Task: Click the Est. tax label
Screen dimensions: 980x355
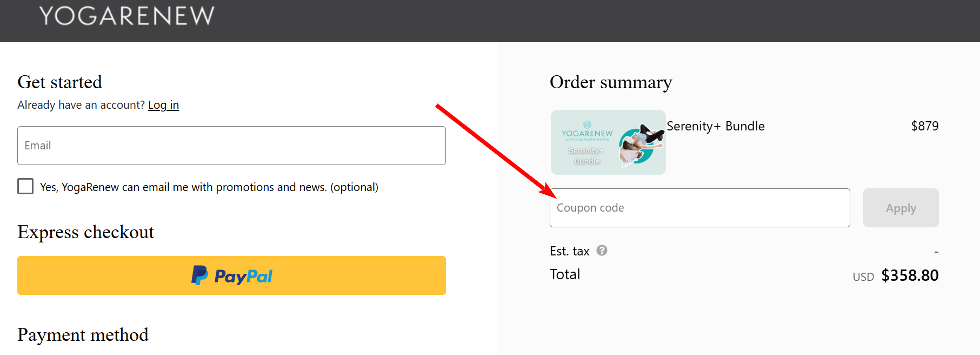Action: click(x=569, y=251)
